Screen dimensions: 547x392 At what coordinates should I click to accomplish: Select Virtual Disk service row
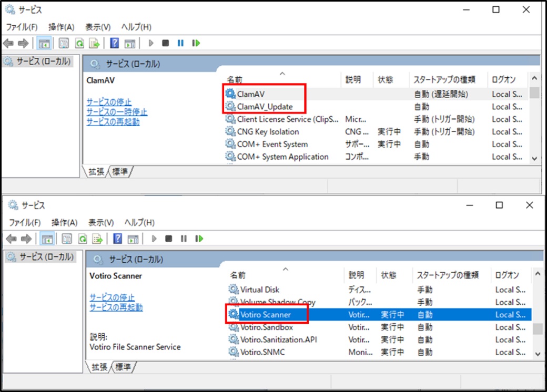click(x=379, y=290)
